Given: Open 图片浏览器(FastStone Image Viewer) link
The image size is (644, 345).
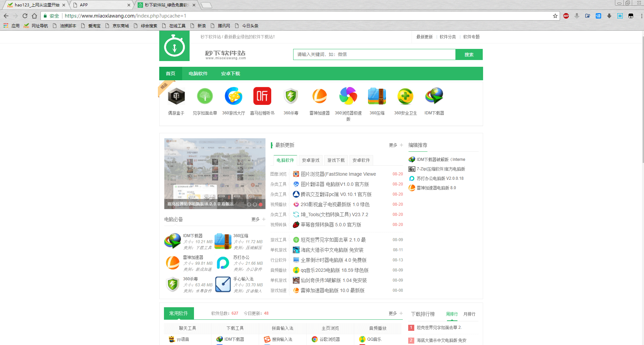Looking at the screenshot, I should [x=338, y=174].
